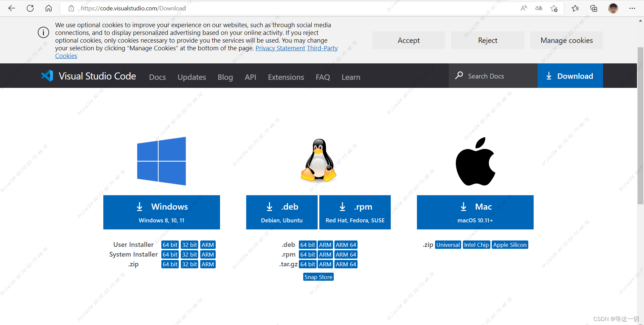
Task: Download the Mac macOS 10.11+ build
Action: tap(475, 212)
